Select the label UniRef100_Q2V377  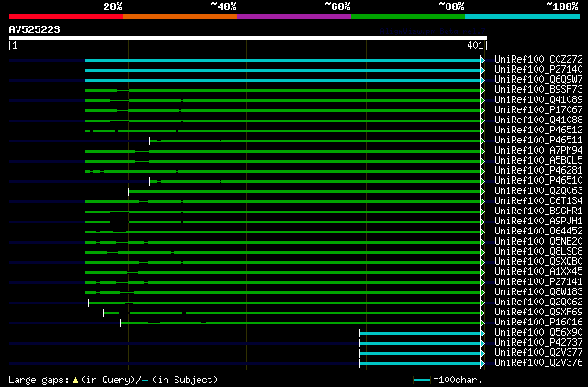[538, 353]
